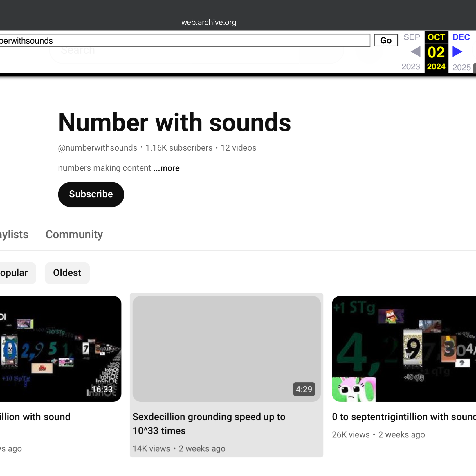
Task: Click the '@numberwithsounds' handle text
Action: tap(98, 148)
